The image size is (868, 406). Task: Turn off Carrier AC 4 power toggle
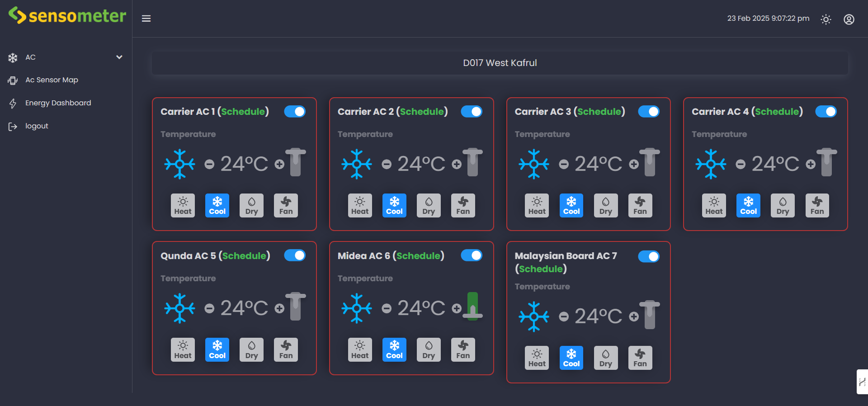pyautogui.click(x=826, y=111)
